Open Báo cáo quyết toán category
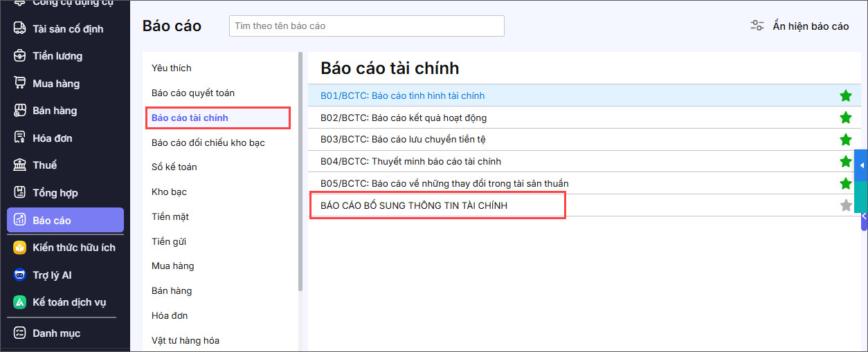The width and height of the screenshot is (868, 352). [193, 93]
